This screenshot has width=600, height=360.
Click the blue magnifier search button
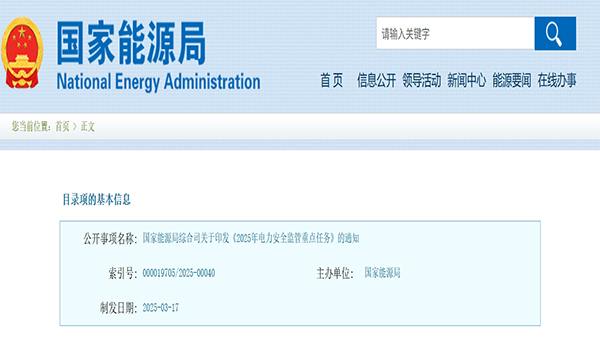click(x=555, y=33)
